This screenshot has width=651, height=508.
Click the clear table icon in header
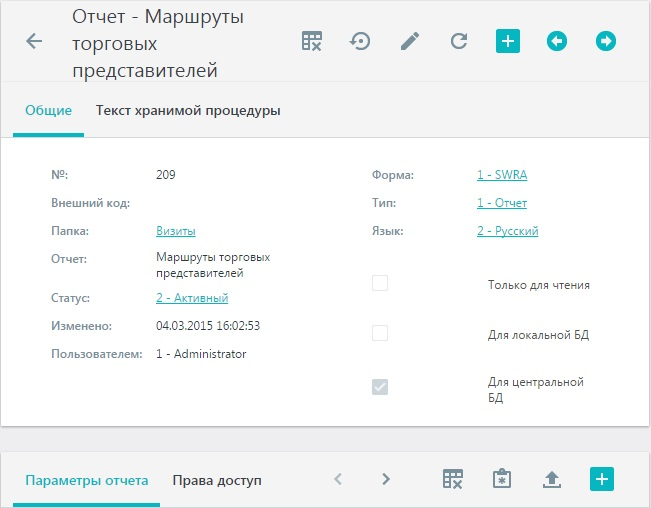click(x=312, y=41)
